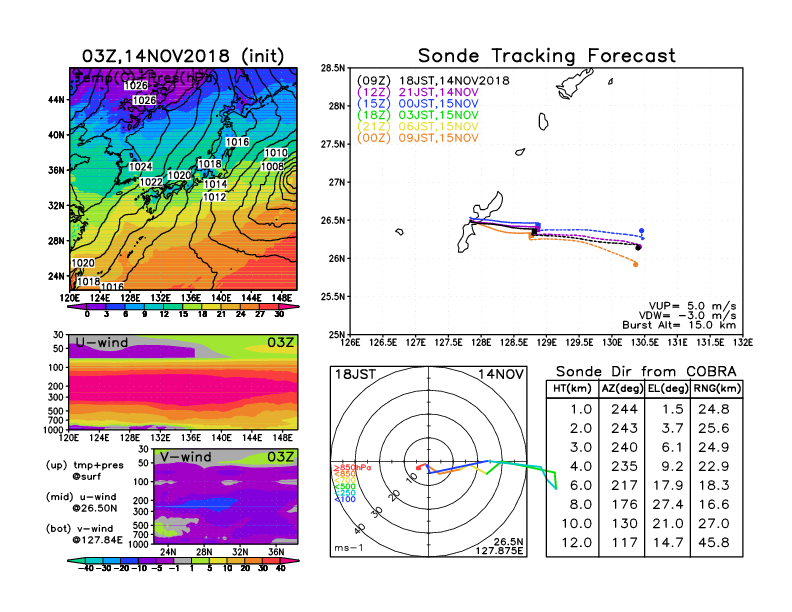
Task: Click the AZ(deg) column header
Action: point(622,389)
